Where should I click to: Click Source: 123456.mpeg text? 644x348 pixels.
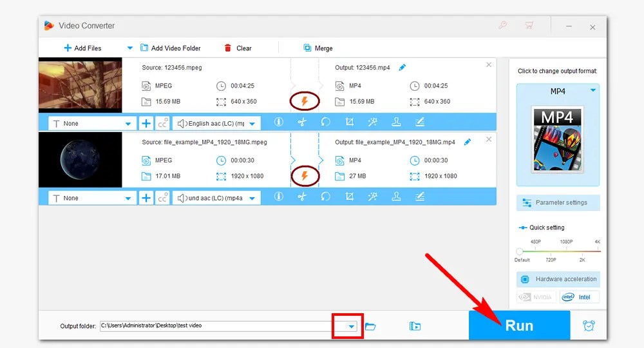[x=172, y=68]
